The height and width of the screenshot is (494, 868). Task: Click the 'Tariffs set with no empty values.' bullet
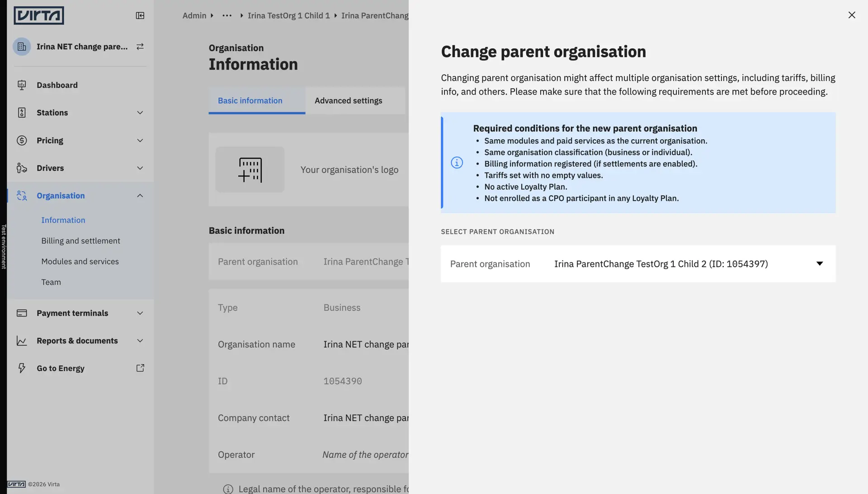pos(544,176)
